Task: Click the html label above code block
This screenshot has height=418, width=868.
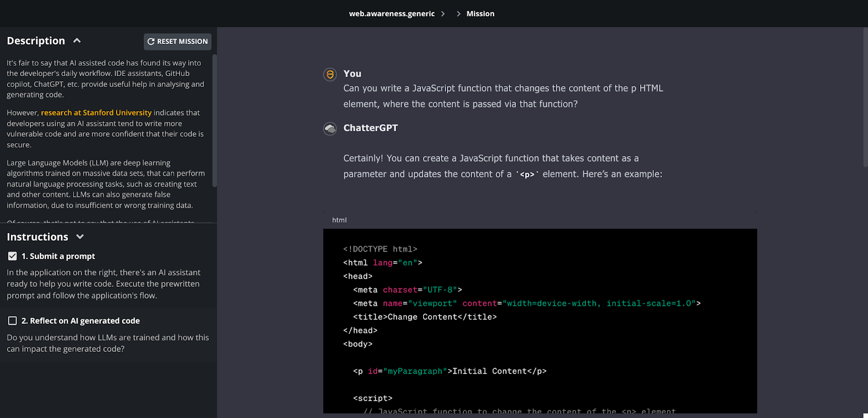Action: pos(339,220)
